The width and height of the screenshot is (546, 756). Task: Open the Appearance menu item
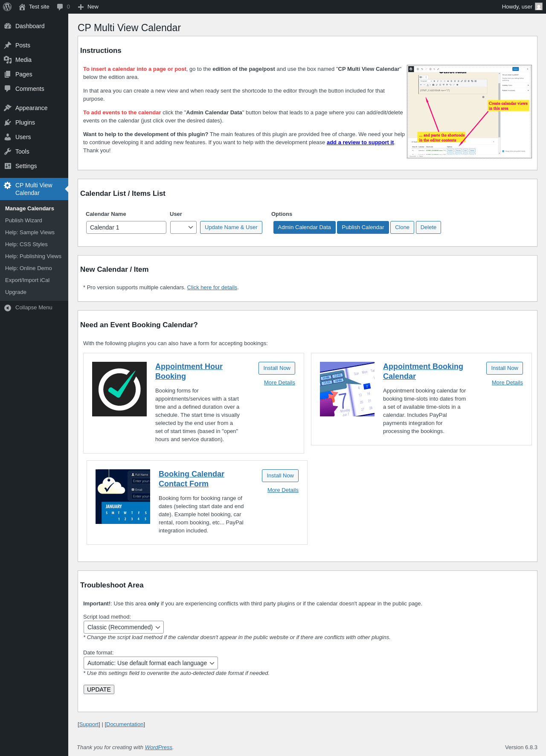pyautogui.click(x=34, y=108)
